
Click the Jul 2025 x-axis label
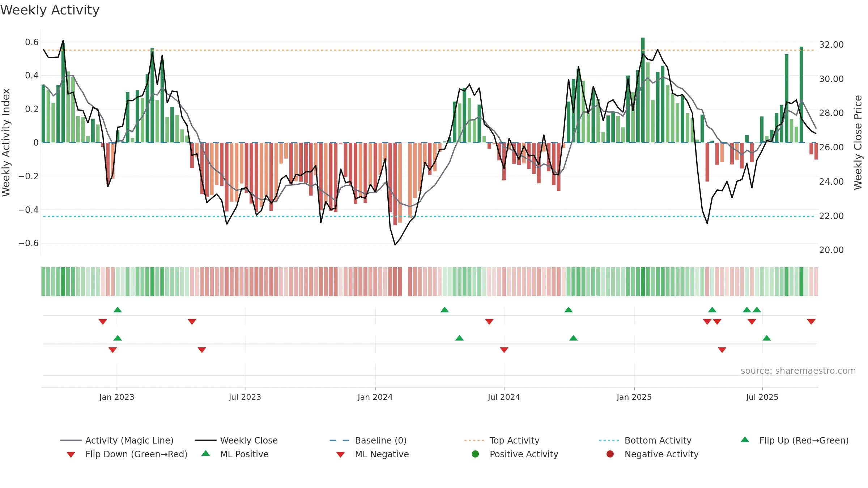pyautogui.click(x=762, y=397)
